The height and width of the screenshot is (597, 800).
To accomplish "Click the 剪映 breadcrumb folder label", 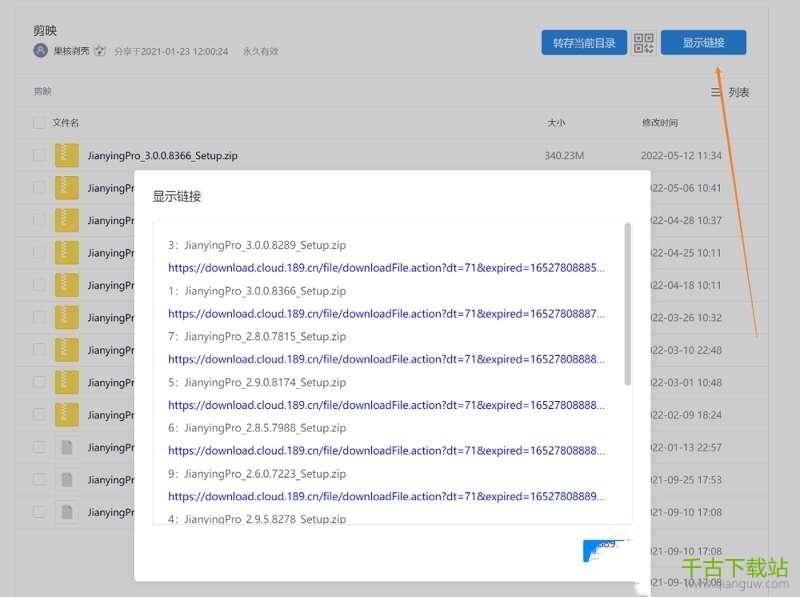I will [42, 92].
